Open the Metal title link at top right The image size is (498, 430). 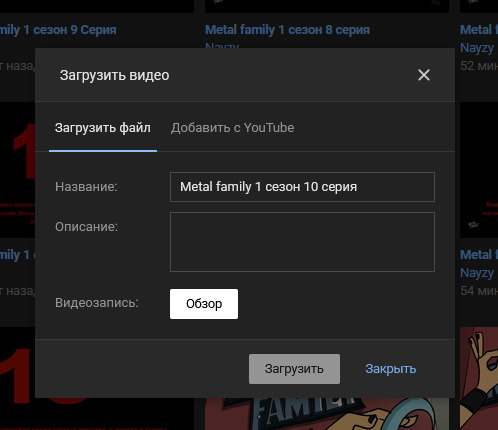pos(479,30)
